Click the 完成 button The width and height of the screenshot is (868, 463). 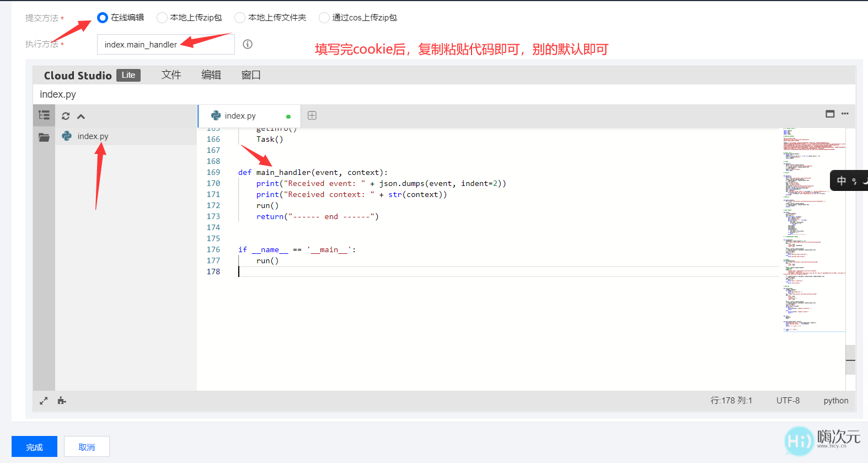(34, 446)
